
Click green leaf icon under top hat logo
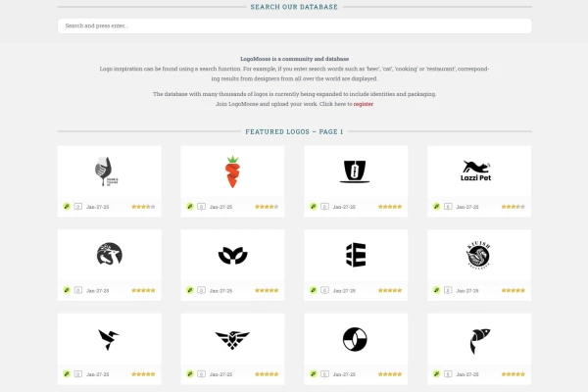(314, 207)
